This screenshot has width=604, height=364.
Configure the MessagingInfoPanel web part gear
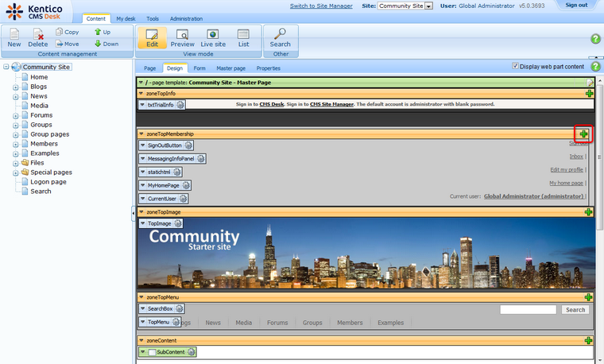(201, 159)
